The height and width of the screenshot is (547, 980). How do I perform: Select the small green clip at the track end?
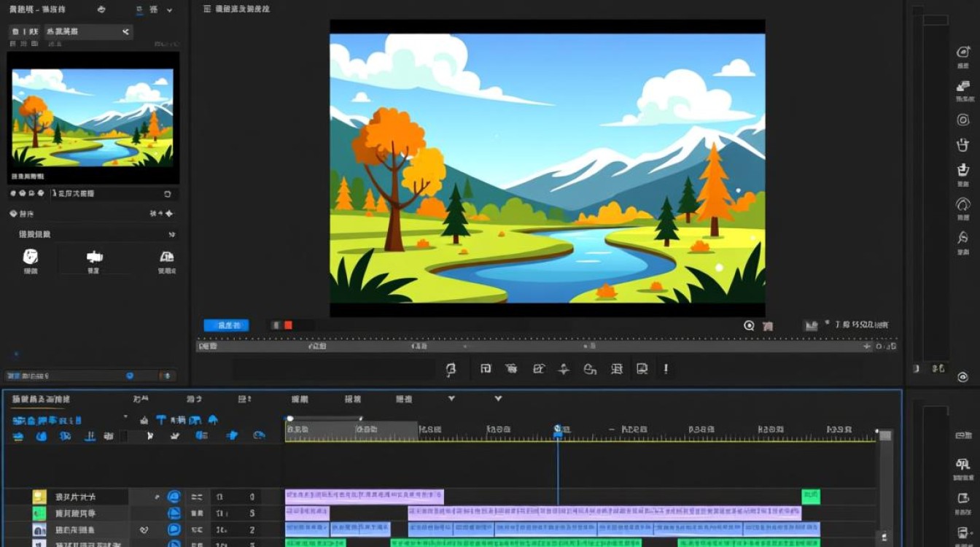[x=811, y=497]
